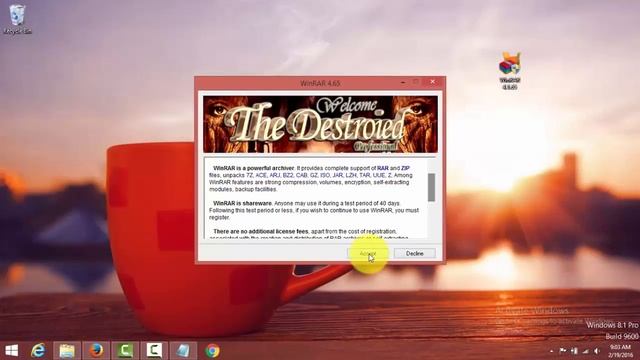Show hidden system tray icons
640x360 pixels.
(551, 351)
